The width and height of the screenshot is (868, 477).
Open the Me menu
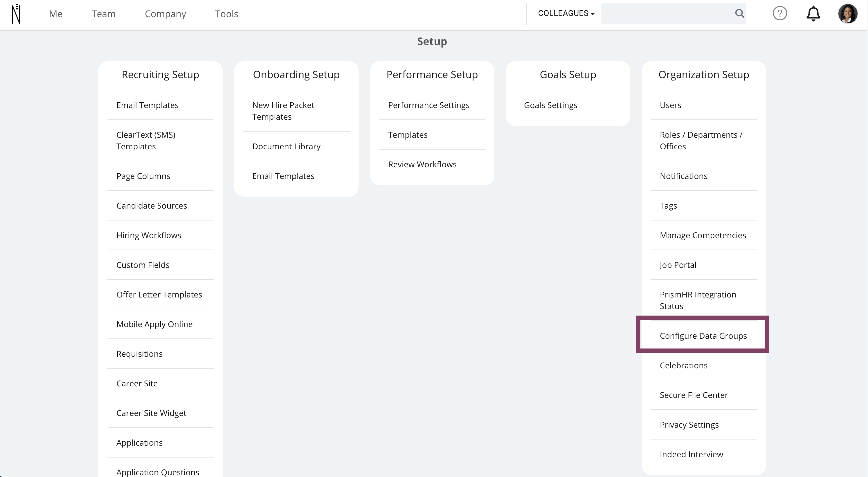[56, 14]
